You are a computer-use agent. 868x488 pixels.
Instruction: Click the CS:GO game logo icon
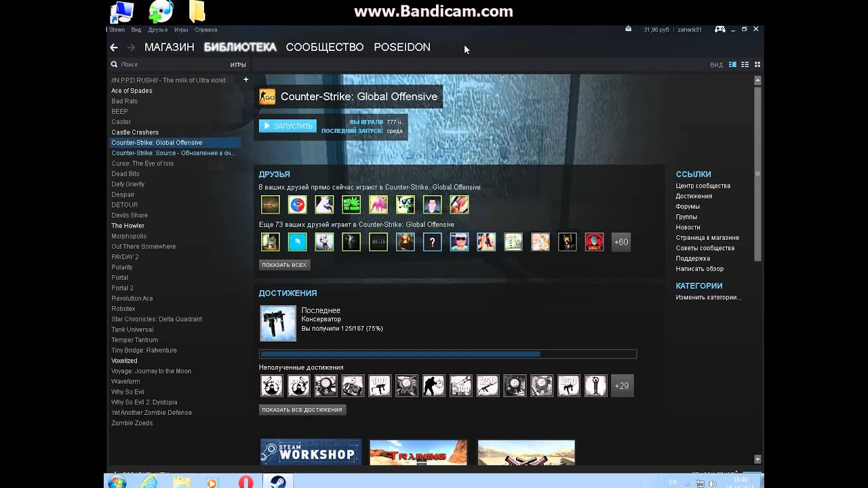point(267,96)
